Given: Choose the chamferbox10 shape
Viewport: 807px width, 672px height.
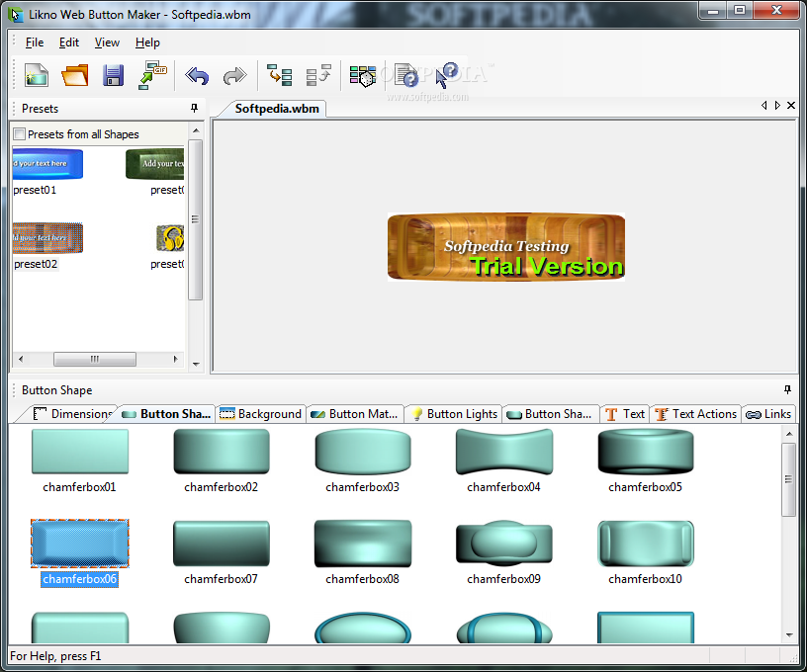Looking at the screenshot, I should click(x=646, y=544).
